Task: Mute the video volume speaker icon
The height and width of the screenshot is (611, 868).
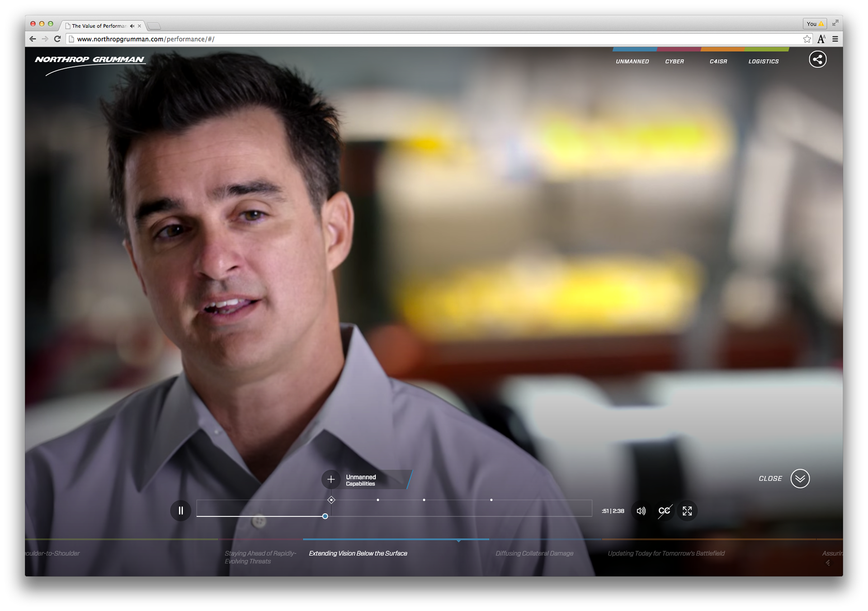Action: point(641,511)
